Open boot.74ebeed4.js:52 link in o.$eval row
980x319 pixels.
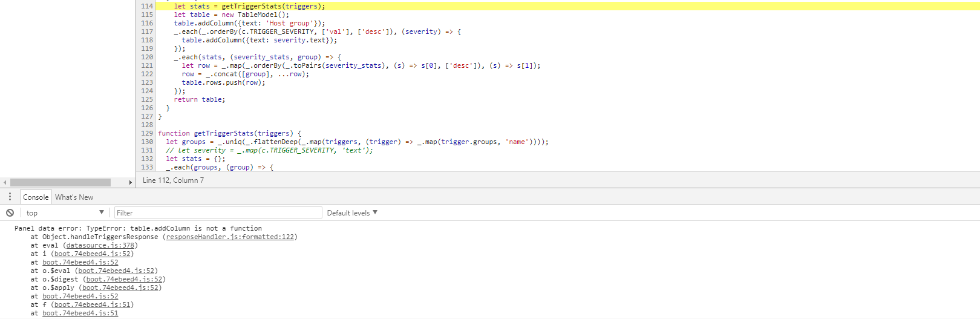pyautogui.click(x=116, y=271)
